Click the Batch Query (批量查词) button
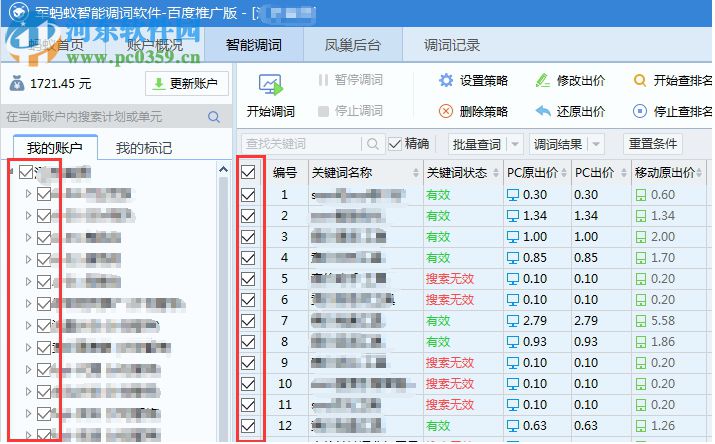The image size is (715, 444). (477, 145)
